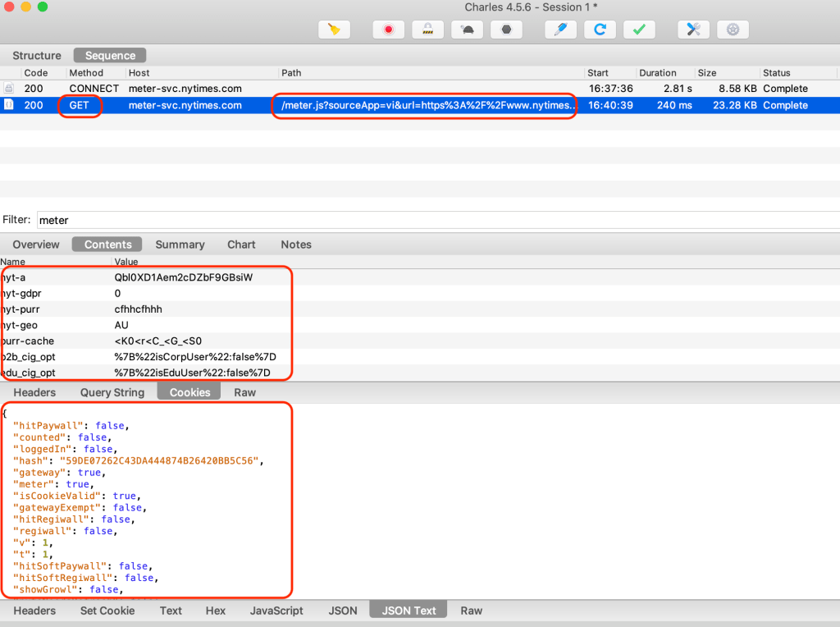
Task: Open the Settings gear icon
Action: coord(733,30)
